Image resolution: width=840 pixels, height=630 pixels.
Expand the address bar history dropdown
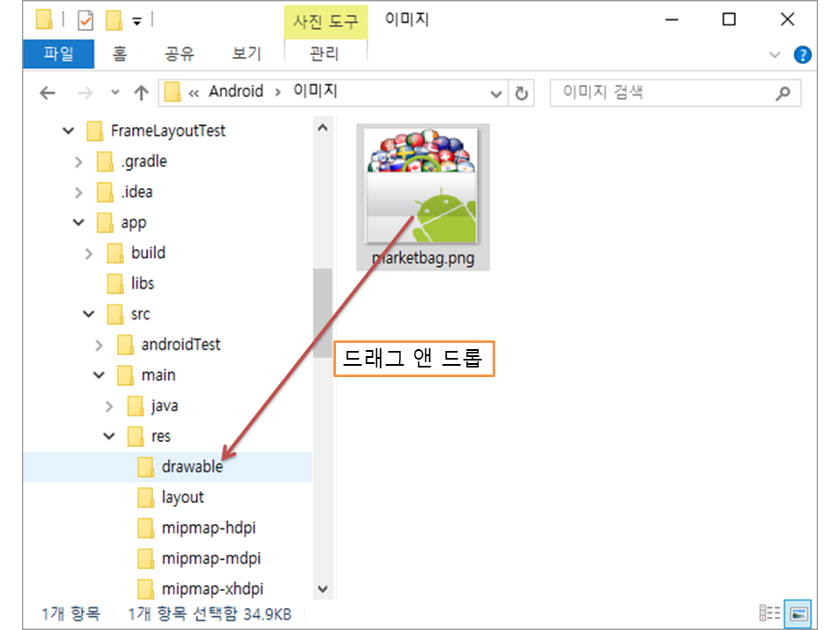point(496,93)
